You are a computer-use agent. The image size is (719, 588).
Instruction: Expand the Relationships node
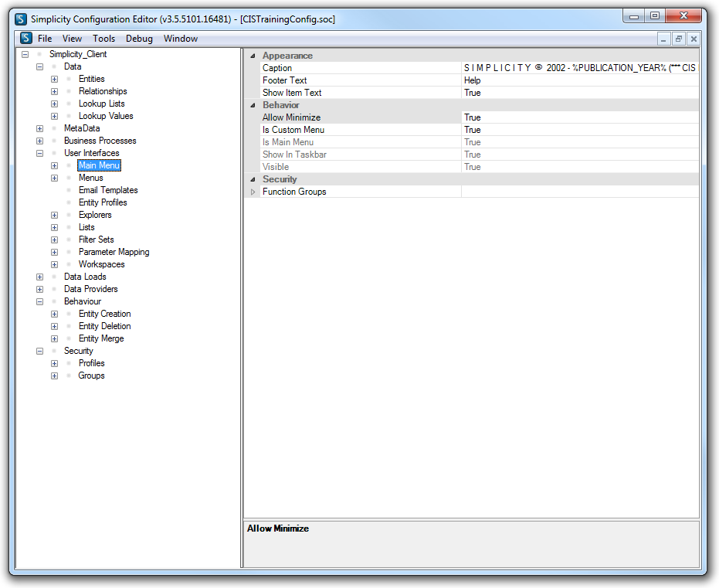click(55, 91)
